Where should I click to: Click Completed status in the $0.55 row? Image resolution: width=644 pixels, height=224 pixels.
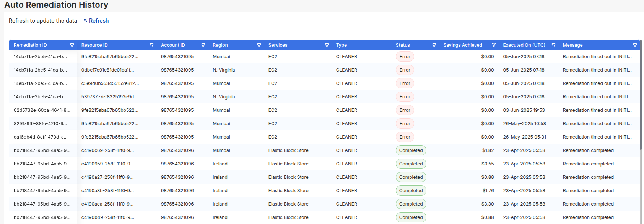pos(411,164)
